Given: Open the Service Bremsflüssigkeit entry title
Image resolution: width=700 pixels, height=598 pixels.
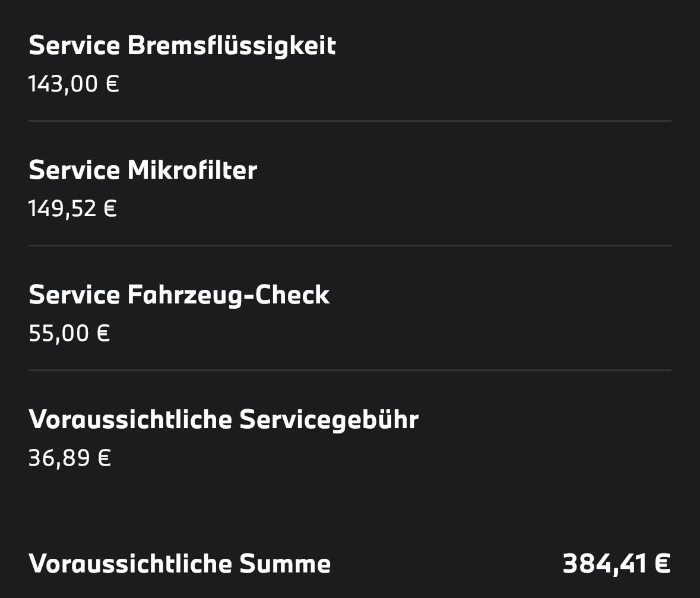Looking at the screenshot, I should (x=182, y=46).
